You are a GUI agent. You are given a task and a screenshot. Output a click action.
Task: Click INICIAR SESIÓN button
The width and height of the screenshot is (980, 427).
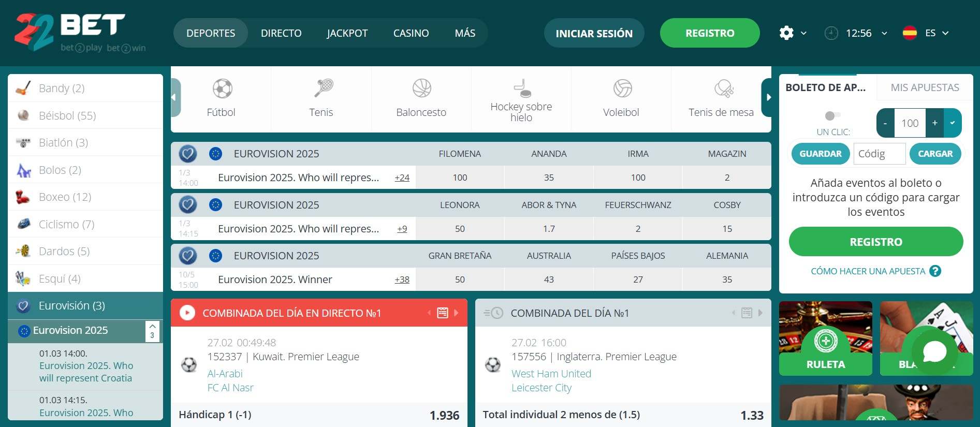[594, 33]
